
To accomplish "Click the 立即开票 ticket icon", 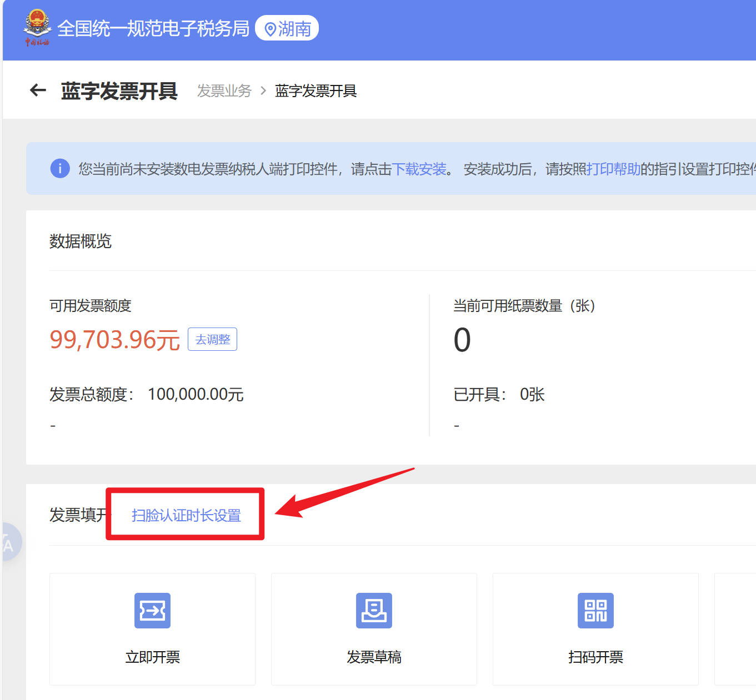I will 152,611.
